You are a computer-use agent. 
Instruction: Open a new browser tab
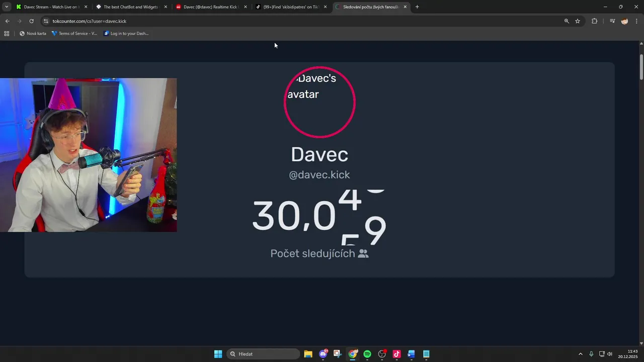pyautogui.click(x=417, y=7)
